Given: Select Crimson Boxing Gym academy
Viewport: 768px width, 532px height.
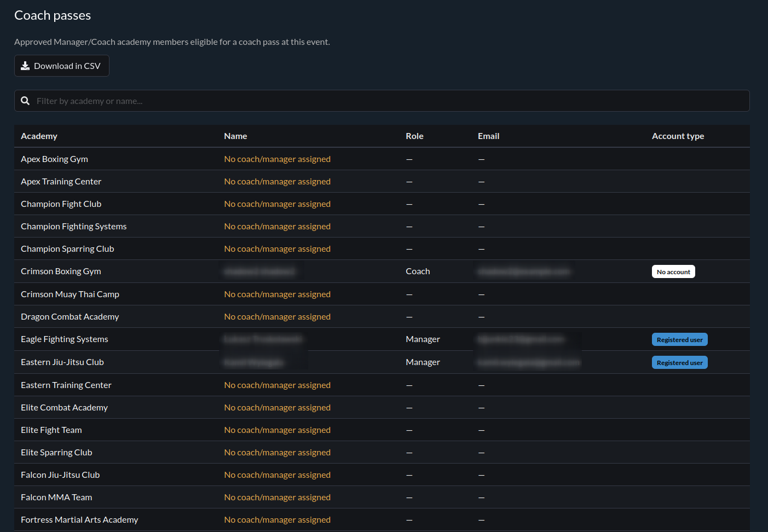Looking at the screenshot, I should point(61,271).
